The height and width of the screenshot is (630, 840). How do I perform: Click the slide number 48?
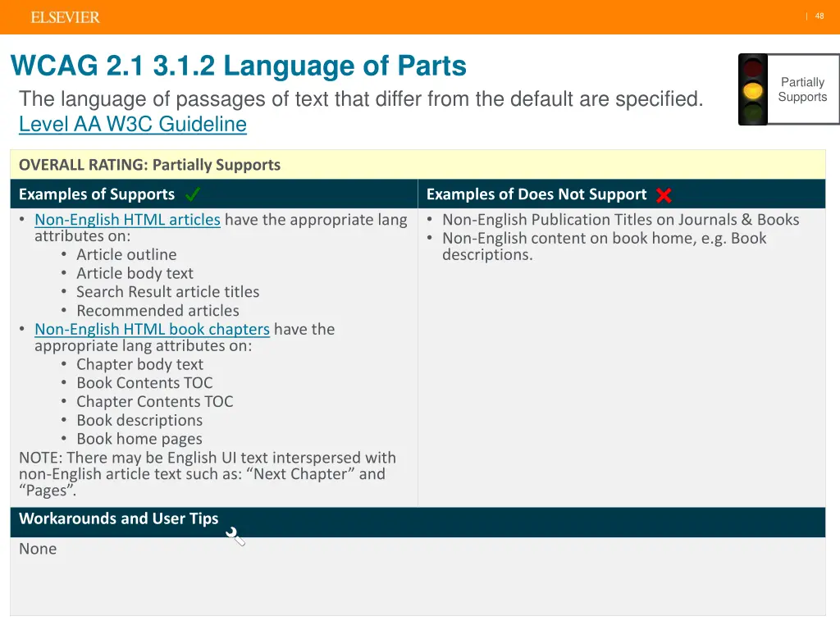tap(819, 16)
